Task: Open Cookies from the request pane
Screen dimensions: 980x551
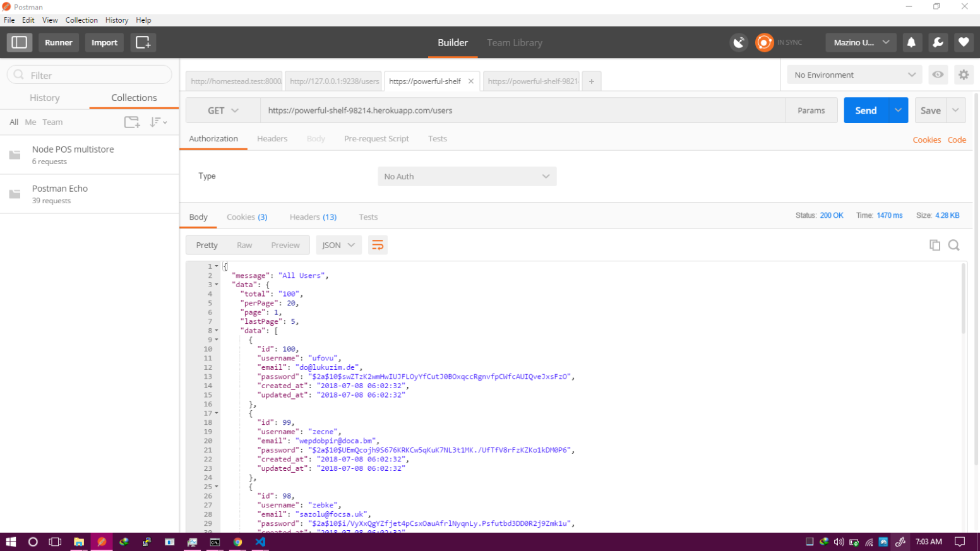Action: coord(926,139)
